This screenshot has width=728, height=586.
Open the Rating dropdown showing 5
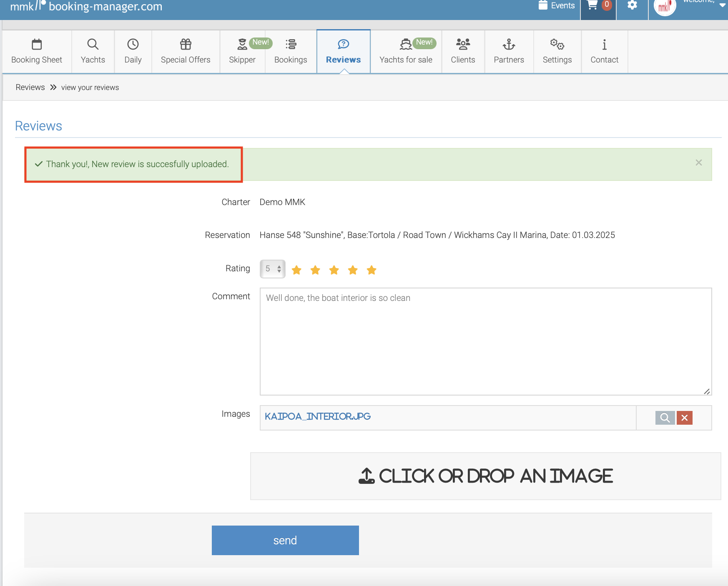pyautogui.click(x=273, y=269)
